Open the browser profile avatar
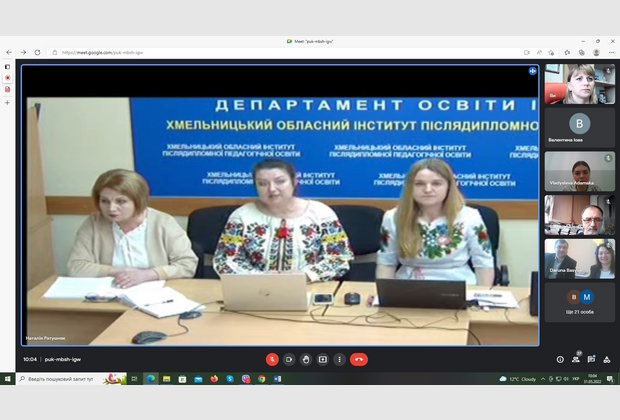This screenshot has height=420, width=620. pos(596,52)
